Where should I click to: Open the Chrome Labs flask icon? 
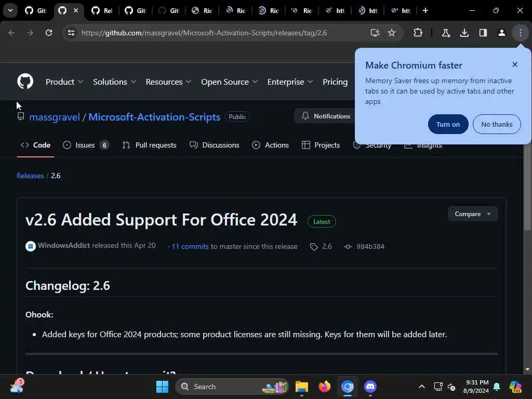(445, 33)
